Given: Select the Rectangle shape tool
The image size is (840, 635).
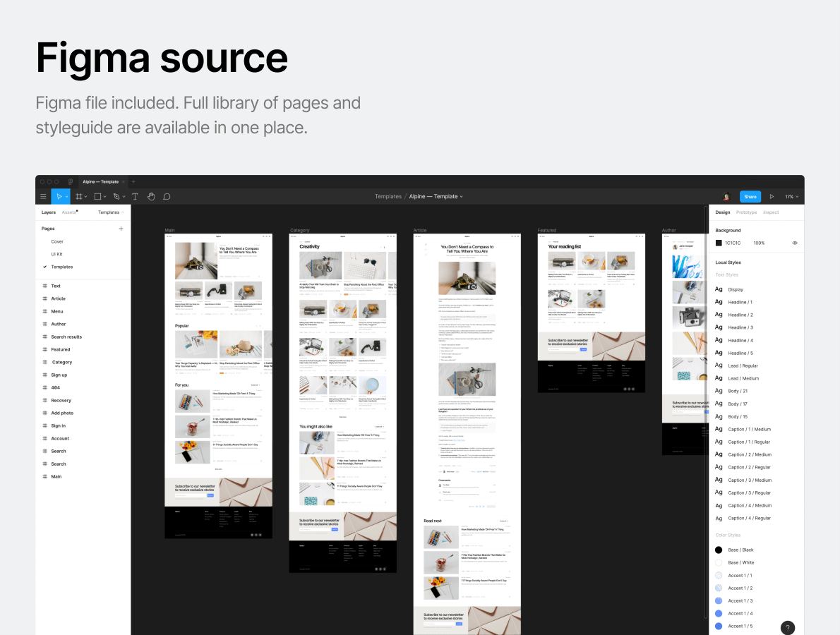Looking at the screenshot, I should (x=97, y=196).
